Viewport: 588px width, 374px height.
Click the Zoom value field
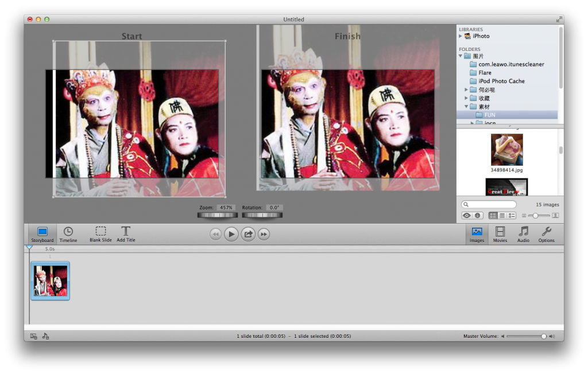(226, 207)
